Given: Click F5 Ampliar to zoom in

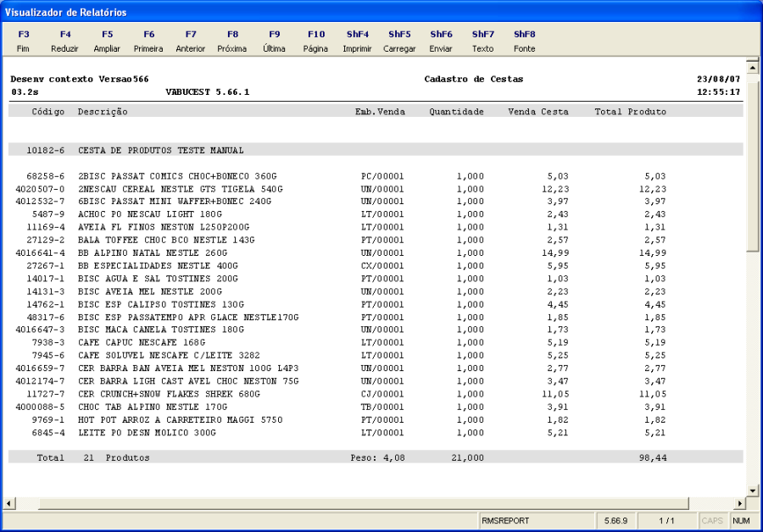Looking at the screenshot, I should [107, 41].
